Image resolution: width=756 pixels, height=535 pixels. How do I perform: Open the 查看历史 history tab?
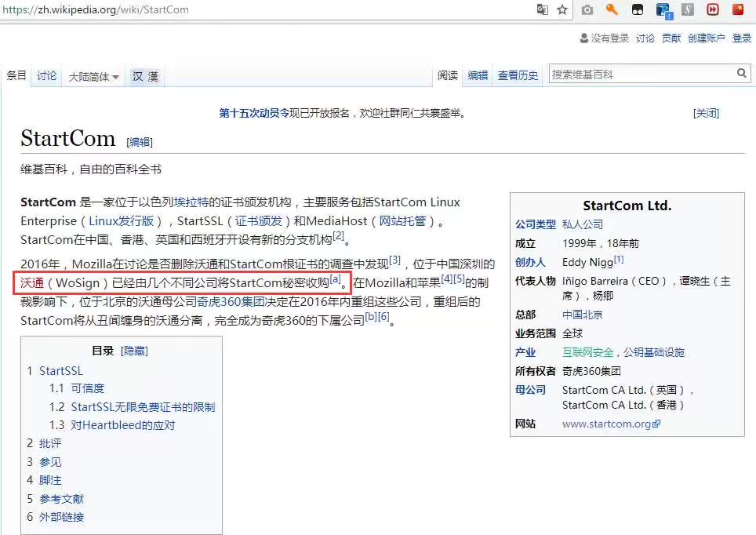point(518,75)
